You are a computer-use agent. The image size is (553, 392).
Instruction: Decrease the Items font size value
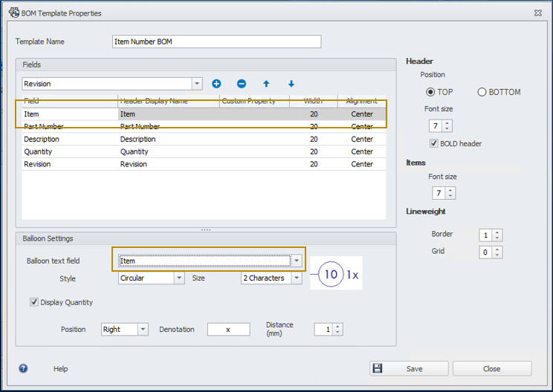coord(450,196)
